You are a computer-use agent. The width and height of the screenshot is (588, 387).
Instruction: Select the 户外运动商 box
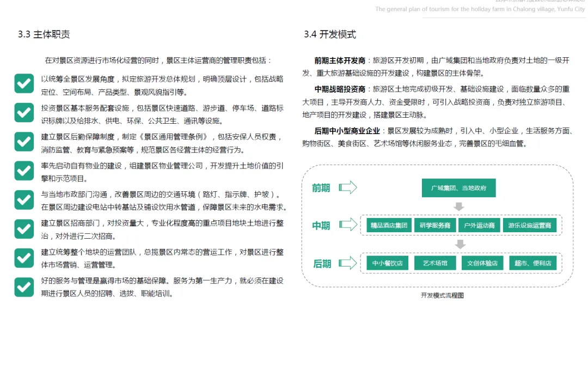point(479,225)
